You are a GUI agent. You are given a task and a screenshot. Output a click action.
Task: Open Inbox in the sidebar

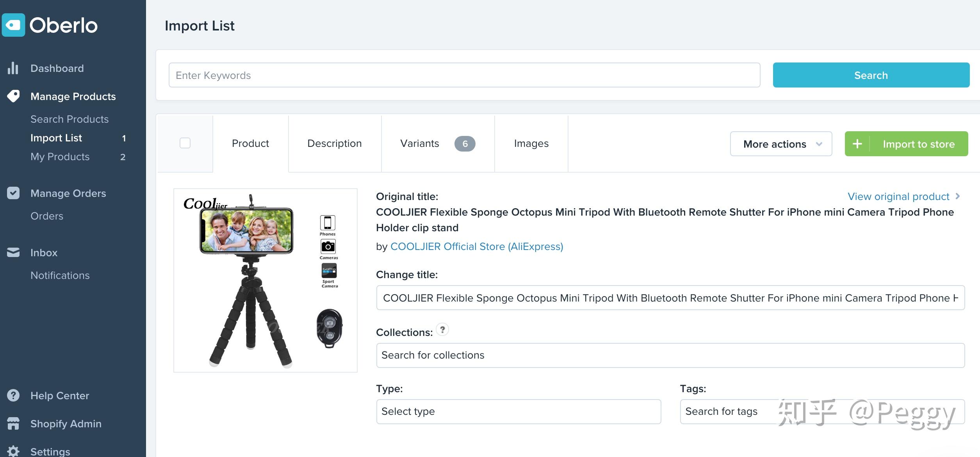pyautogui.click(x=44, y=253)
